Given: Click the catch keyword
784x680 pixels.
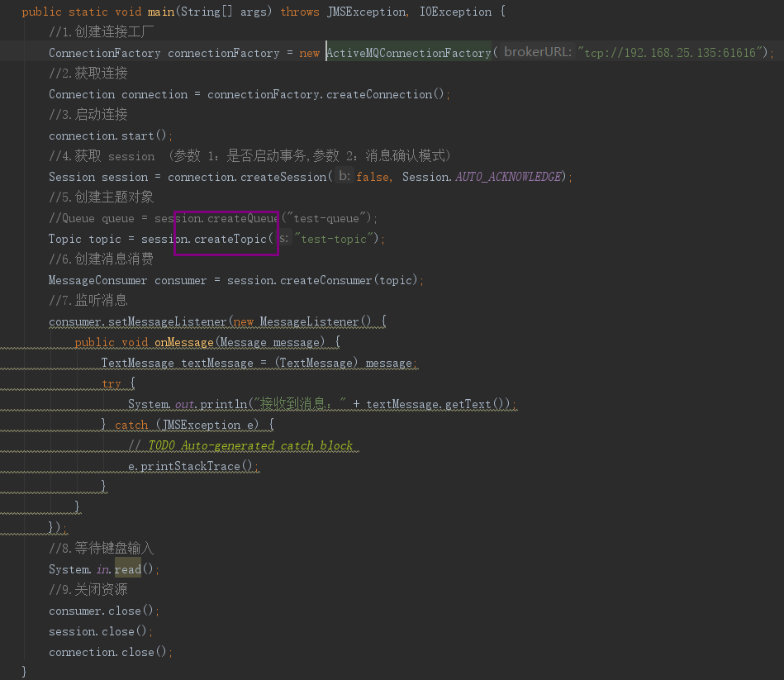Looking at the screenshot, I should [x=131, y=425].
